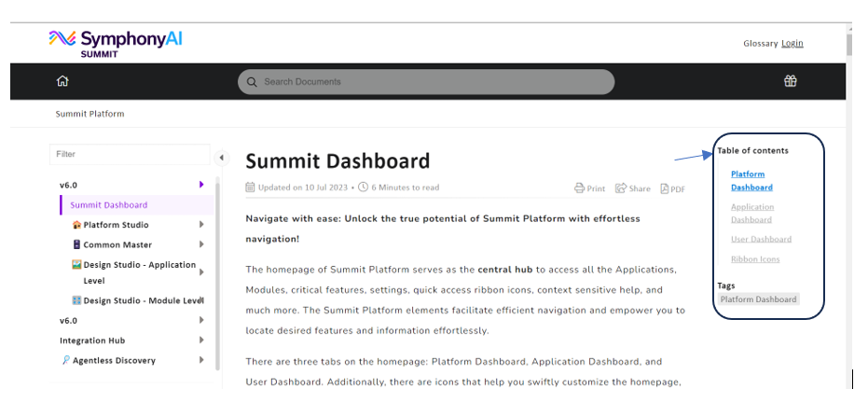Open the Glossary link in the header
Screen dimensions: 868x403
[761, 43]
